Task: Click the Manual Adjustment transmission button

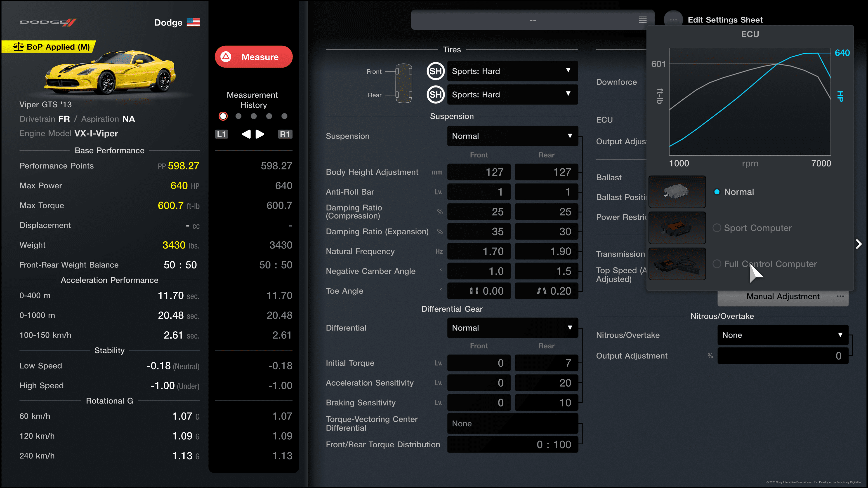Action: pos(783,297)
